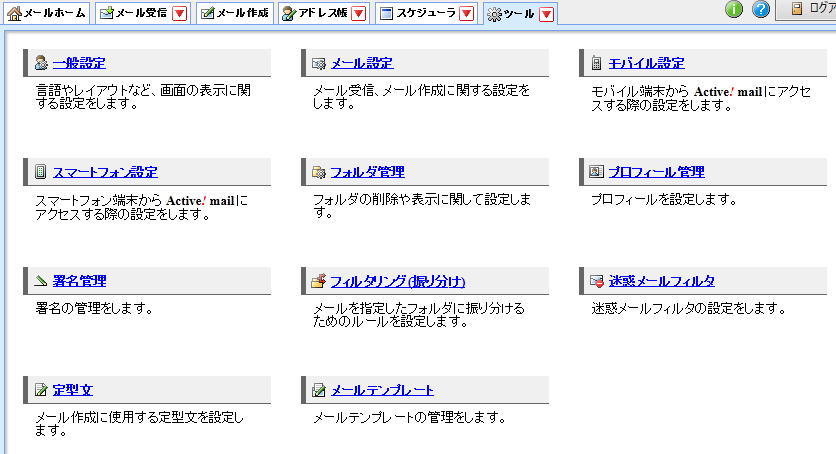836x454 pixels.
Task: Open the メール作成 tab
Action: (x=235, y=13)
